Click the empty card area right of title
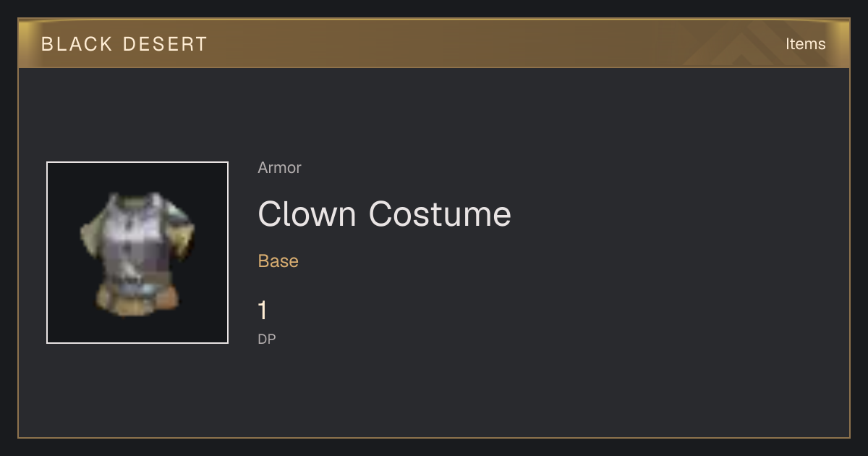The width and height of the screenshot is (868, 456). tap(680, 214)
